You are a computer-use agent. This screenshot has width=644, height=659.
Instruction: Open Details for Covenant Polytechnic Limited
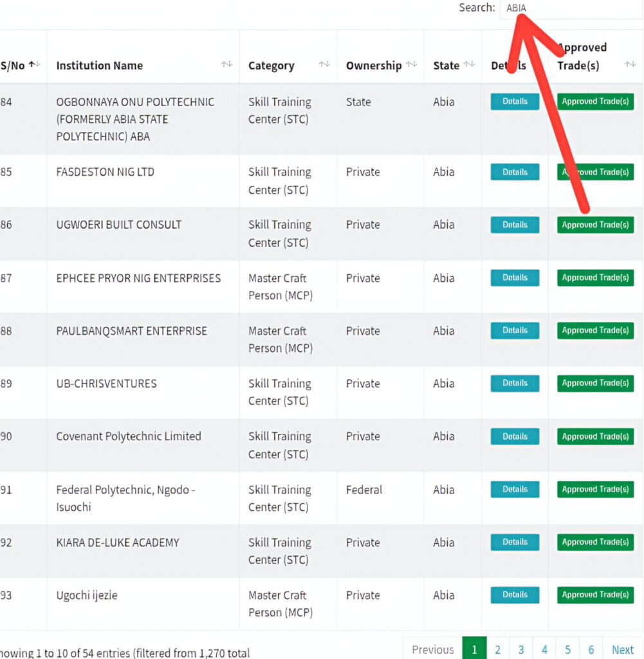[x=515, y=436]
